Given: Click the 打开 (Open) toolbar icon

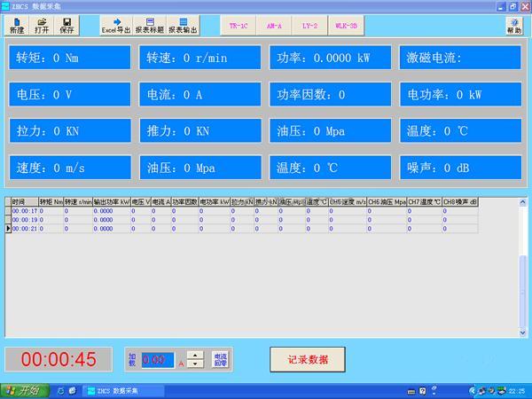Looking at the screenshot, I should coord(42,25).
